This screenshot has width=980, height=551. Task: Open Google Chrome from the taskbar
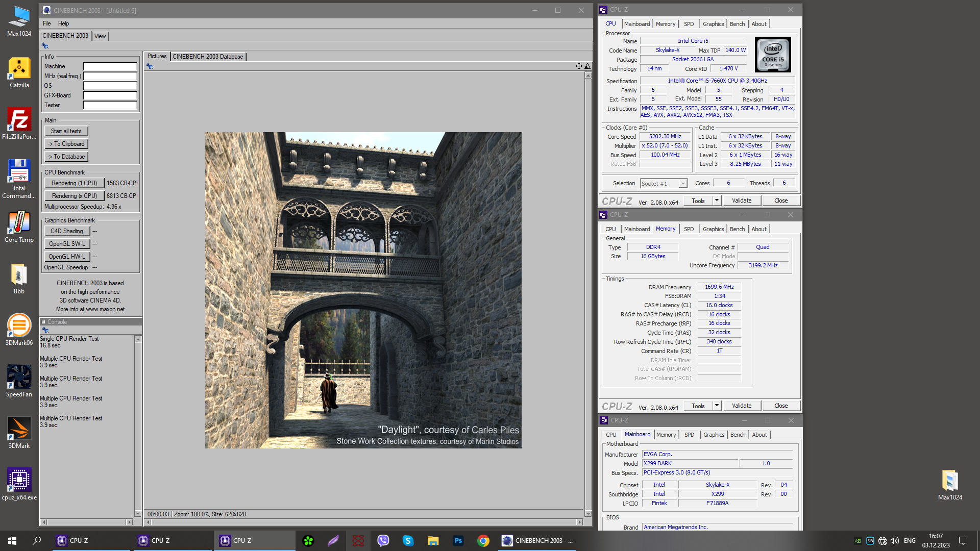click(483, 541)
